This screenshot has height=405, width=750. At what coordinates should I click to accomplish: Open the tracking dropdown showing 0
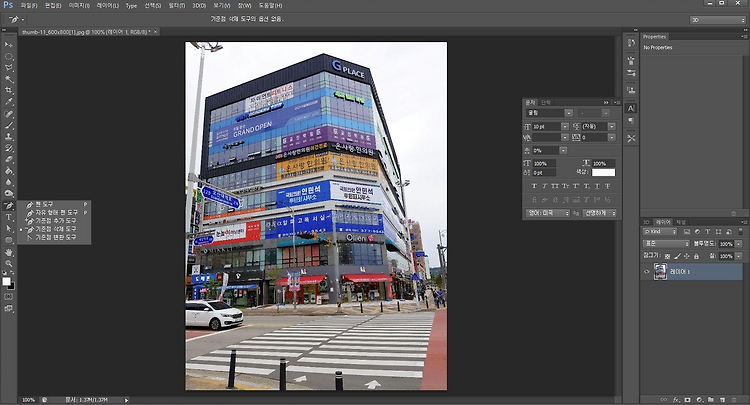tap(612, 137)
